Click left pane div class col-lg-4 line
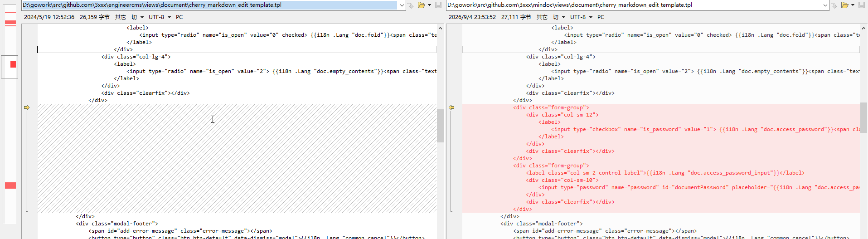Screen dimensions: 868x239 [136, 57]
